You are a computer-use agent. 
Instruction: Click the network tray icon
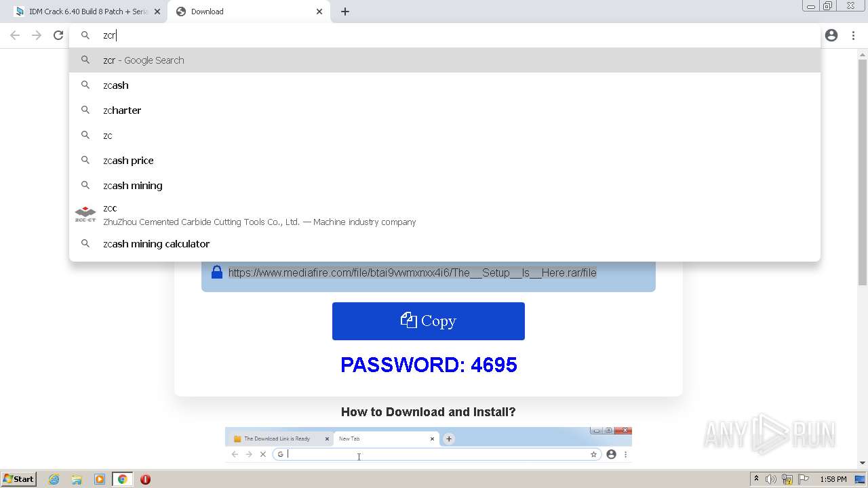787,479
